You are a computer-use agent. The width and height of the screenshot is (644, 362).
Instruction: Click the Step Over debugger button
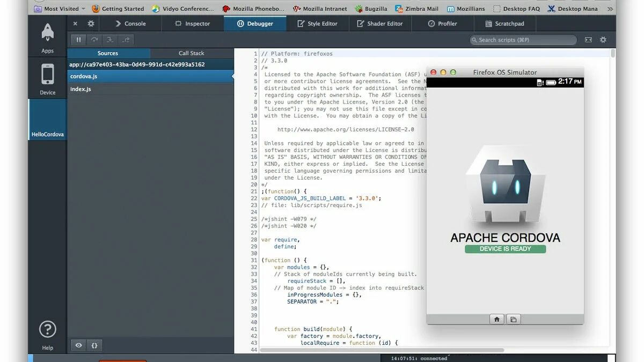pos(94,40)
